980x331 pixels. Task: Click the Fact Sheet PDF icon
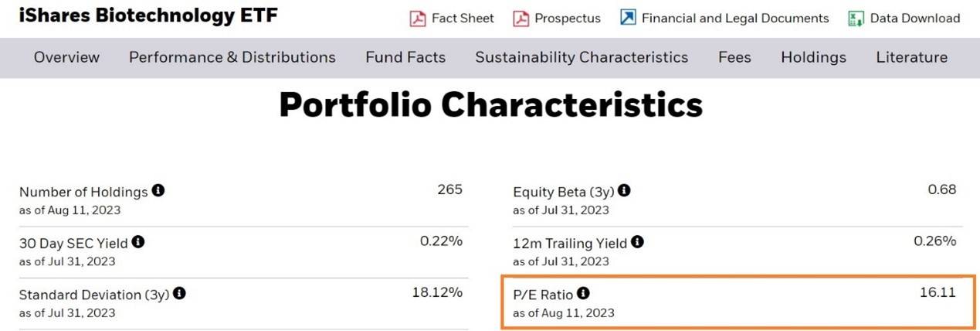tap(418, 19)
